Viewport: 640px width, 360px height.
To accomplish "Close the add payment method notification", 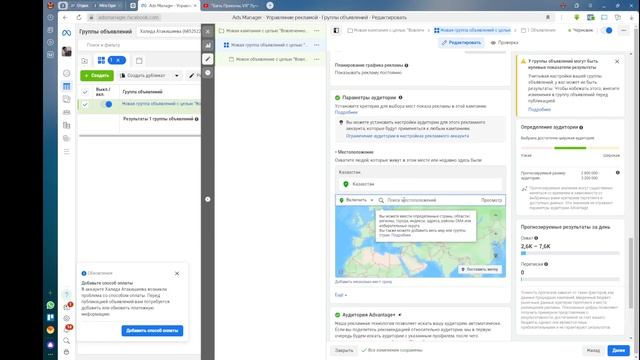I will pyautogui.click(x=177, y=273).
